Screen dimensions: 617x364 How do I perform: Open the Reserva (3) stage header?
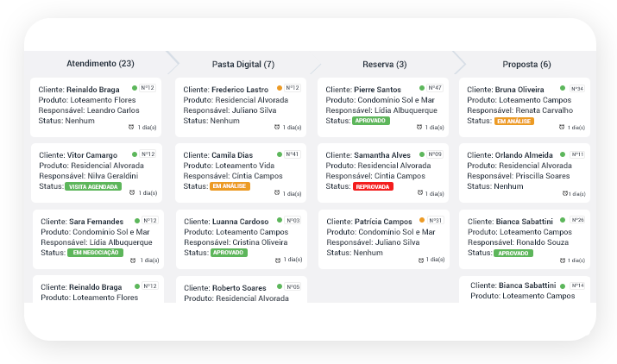point(385,65)
